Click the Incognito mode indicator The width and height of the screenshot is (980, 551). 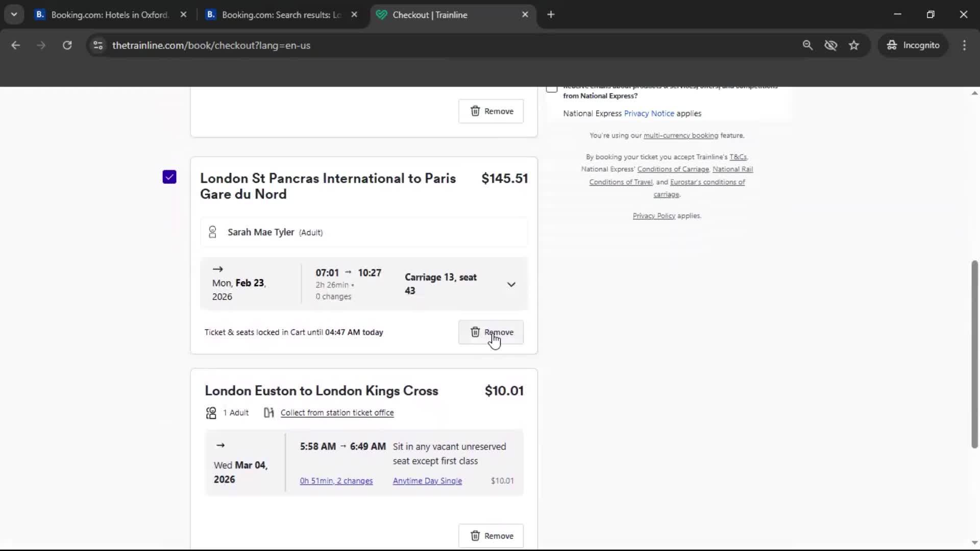913,45
